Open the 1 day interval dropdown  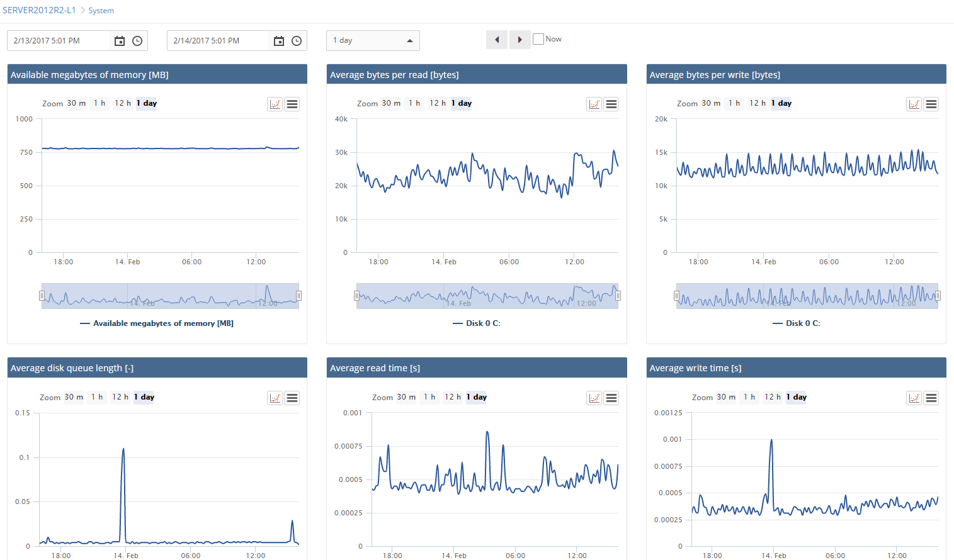point(373,40)
